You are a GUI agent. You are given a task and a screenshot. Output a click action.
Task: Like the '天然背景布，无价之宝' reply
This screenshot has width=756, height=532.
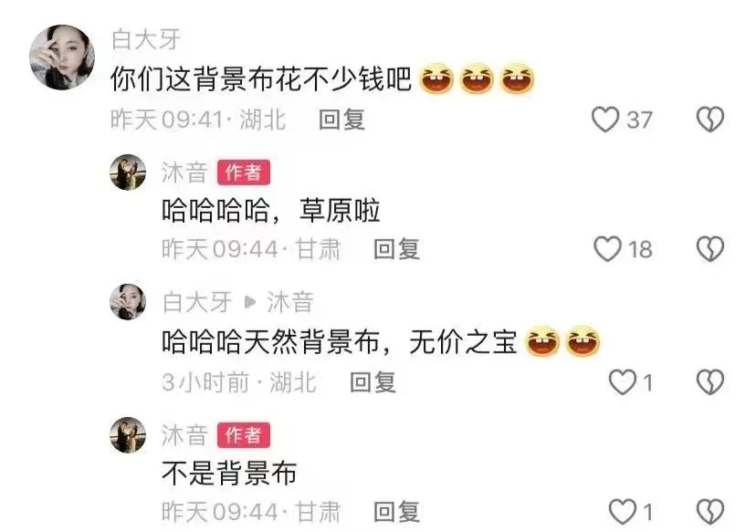click(623, 382)
